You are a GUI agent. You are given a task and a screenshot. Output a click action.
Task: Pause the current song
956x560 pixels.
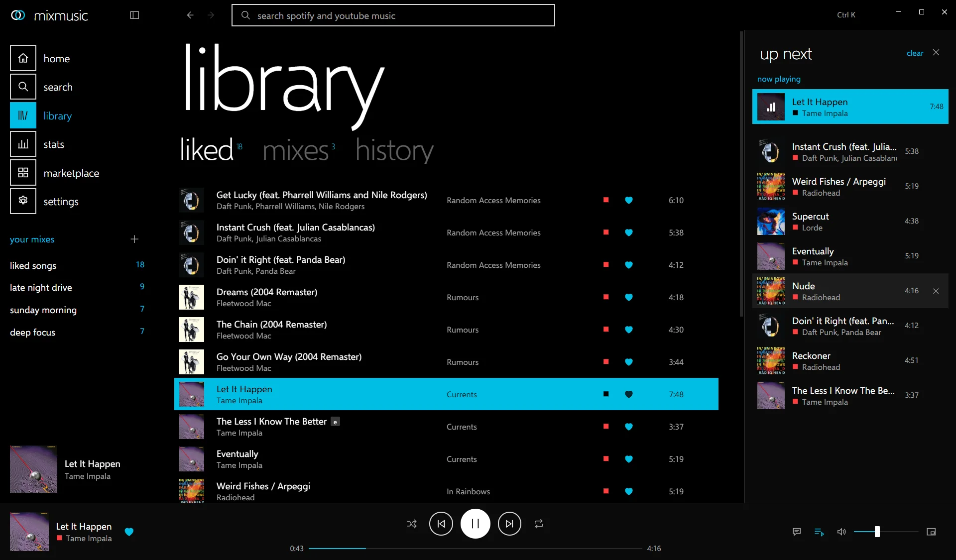[x=476, y=524]
